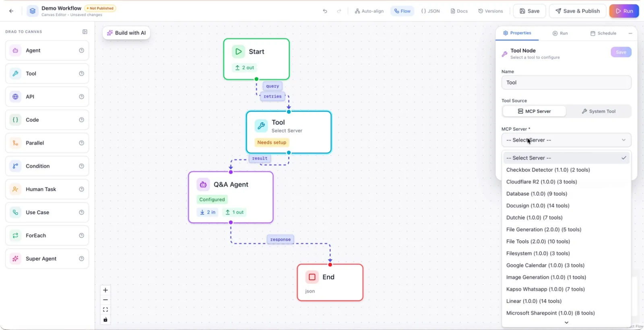Click the Save & Publish button
Viewport: 644px width, 330px height.
click(x=578, y=11)
